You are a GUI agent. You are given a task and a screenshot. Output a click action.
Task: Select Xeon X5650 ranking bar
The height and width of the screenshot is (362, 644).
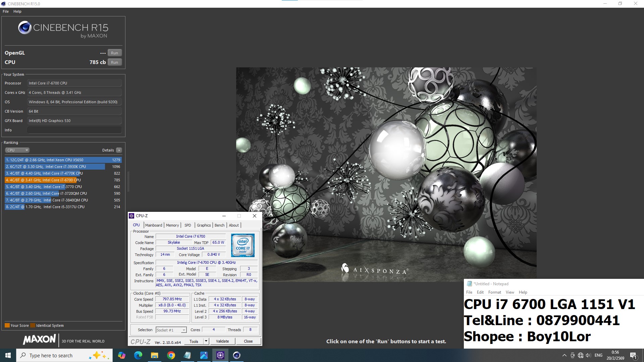(x=63, y=160)
